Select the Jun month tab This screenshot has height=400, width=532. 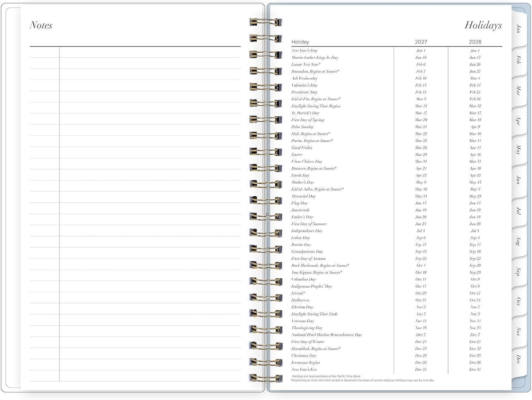point(519,180)
